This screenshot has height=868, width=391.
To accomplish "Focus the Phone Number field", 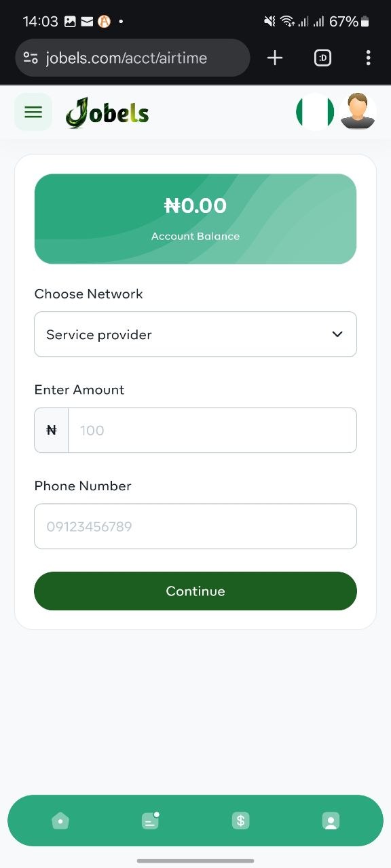I will point(195,526).
